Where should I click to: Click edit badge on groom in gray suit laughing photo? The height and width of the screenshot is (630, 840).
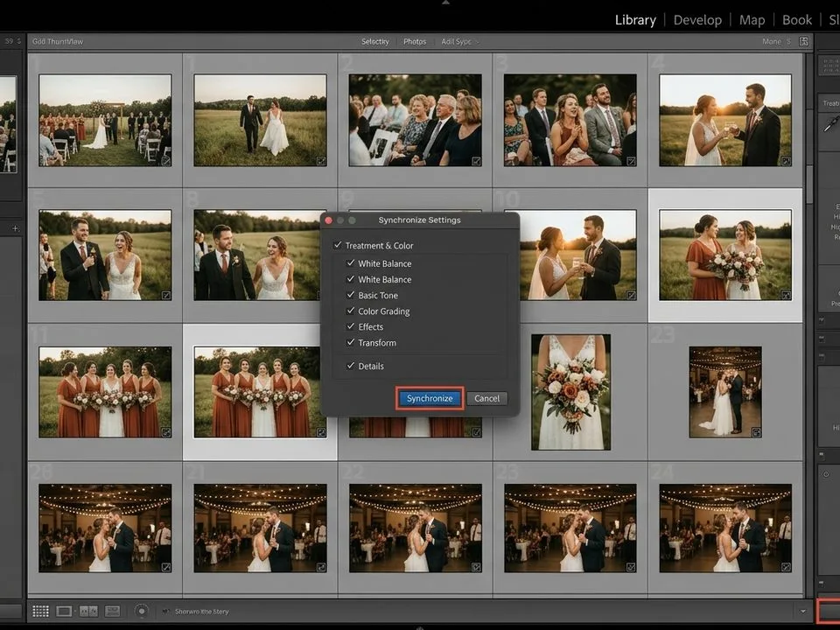[x=166, y=295]
